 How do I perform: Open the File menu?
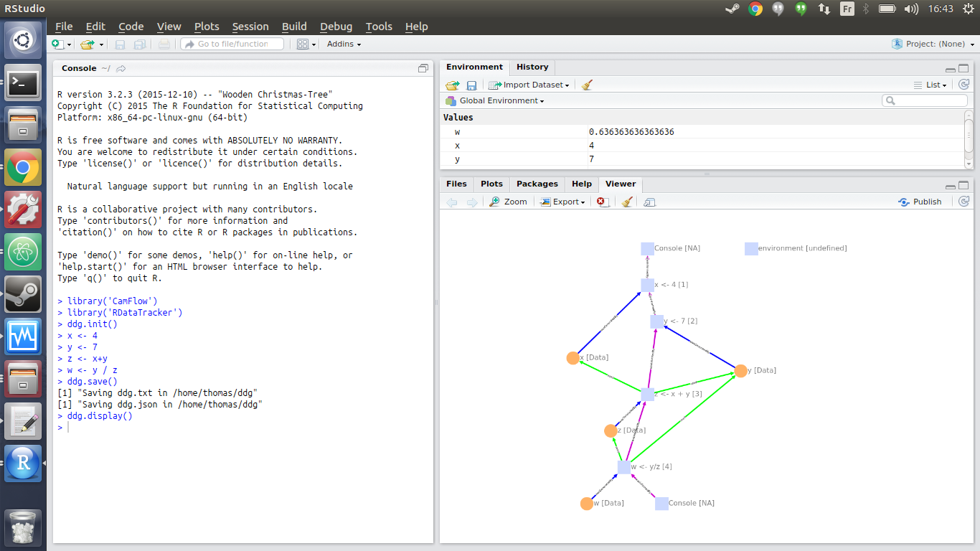[64, 27]
